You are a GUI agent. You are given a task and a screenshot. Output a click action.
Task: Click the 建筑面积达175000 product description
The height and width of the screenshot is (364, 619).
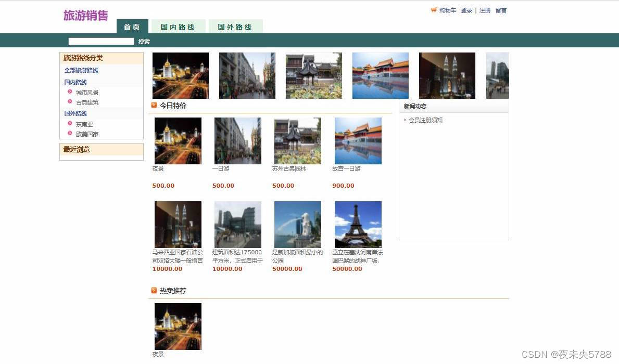click(x=237, y=256)
